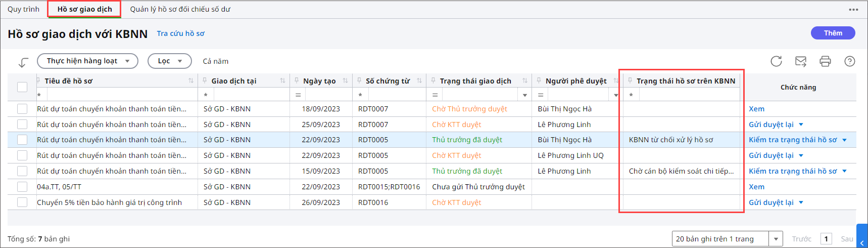Open the Thực hiện hàng loạt dropdown

[x=87, y=61]
